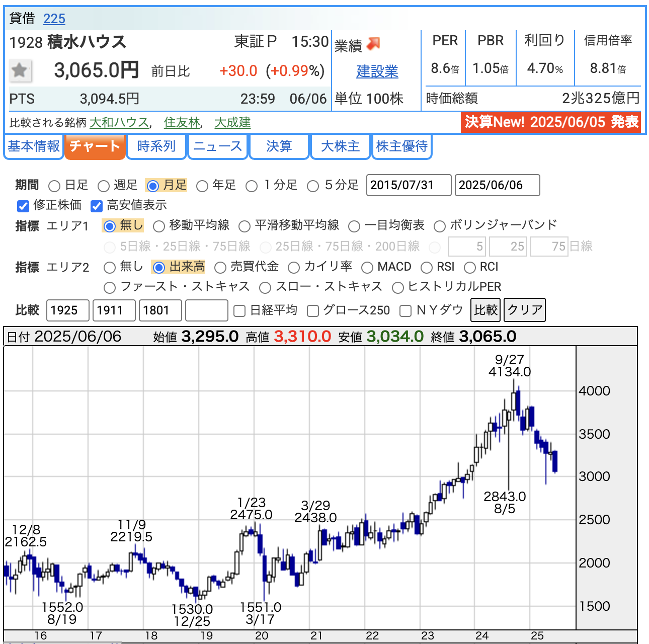Viewport: 649px width, 644px height.
Task: Click comparison code field containing 1925
Action: tap(68, 310)
